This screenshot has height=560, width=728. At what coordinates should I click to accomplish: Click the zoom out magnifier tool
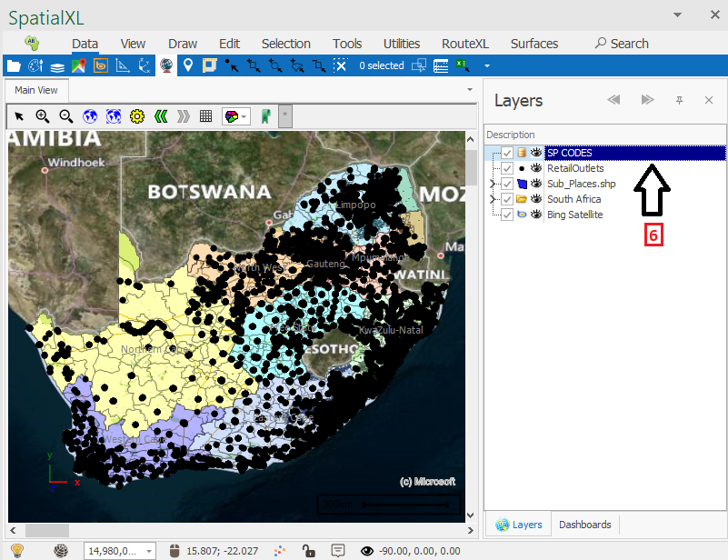(65, 116)
